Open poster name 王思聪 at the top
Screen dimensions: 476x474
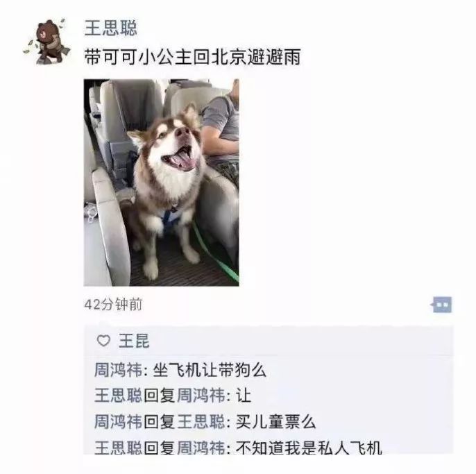[x=111, y=28]
